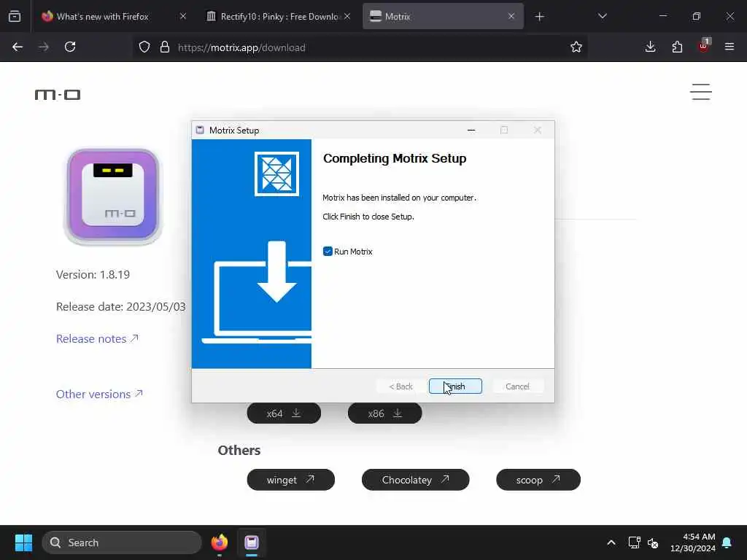This screenshot has width=747, height=560.
Task: Click "Completing Motrix Setup" heading
Action: point(395,158)
